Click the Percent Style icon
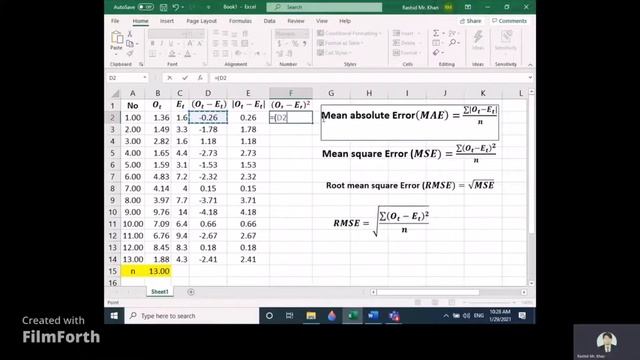This screenshot has height=360, width=640. tap(295, 43)
